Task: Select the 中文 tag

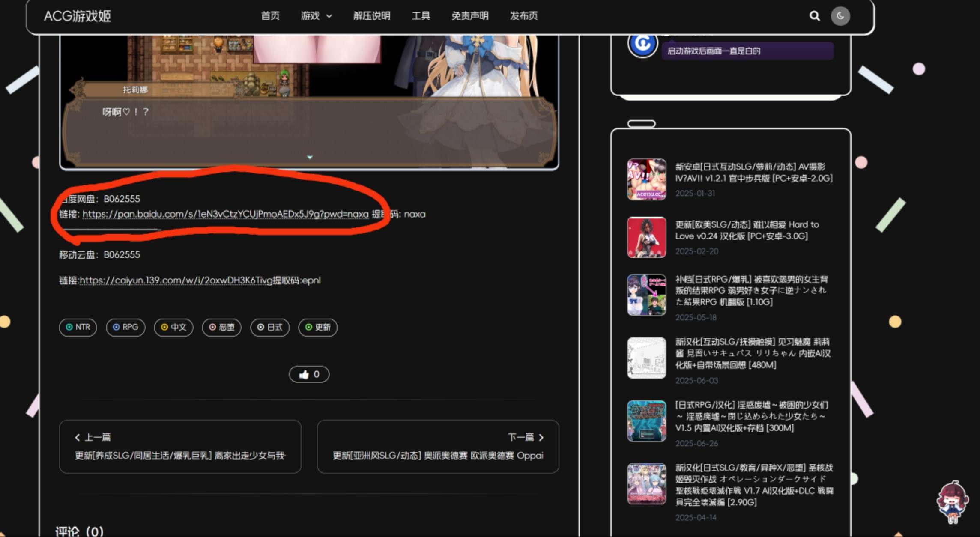Action: 173,328
